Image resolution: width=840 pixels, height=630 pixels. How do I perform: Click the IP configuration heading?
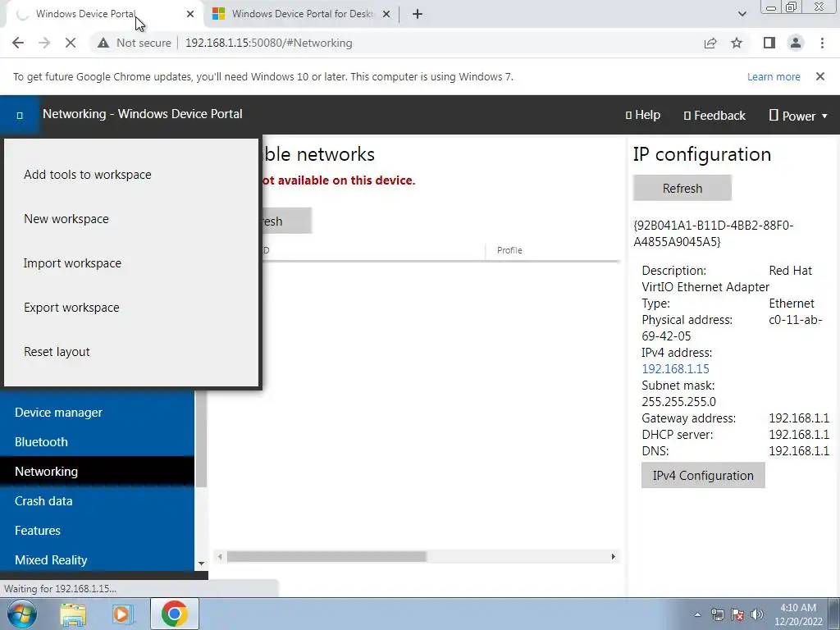[x=702, y=154]
